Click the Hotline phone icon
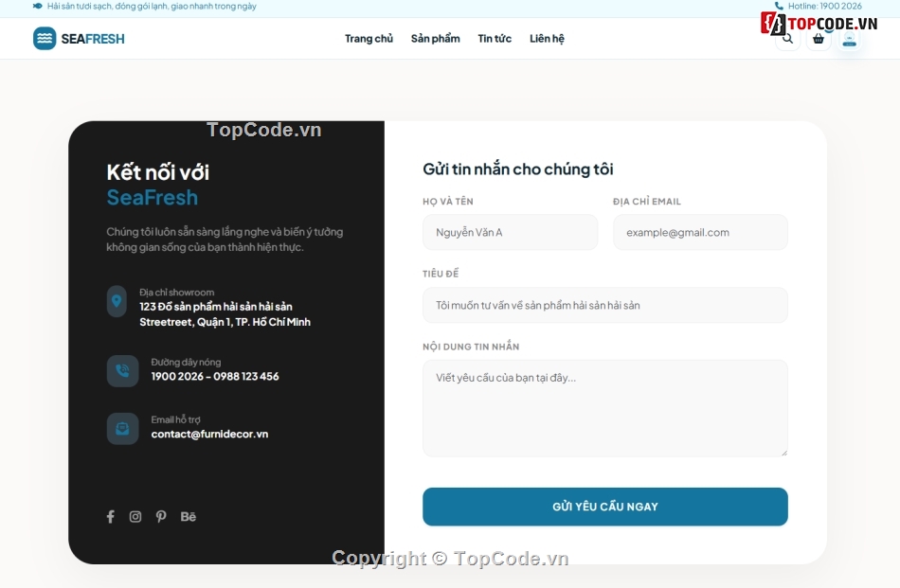 [779, 6]
